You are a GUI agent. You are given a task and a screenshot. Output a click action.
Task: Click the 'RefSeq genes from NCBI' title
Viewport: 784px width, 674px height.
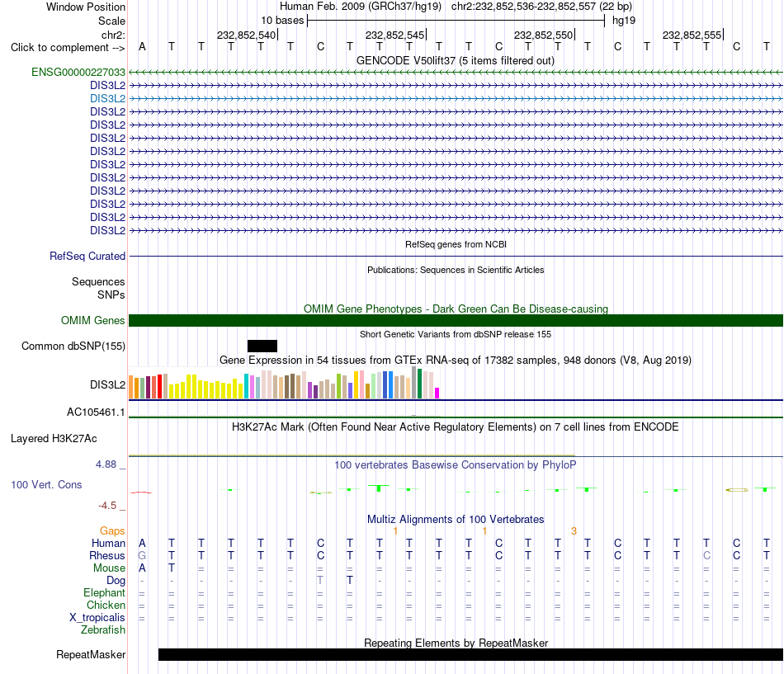coord(456,244)
